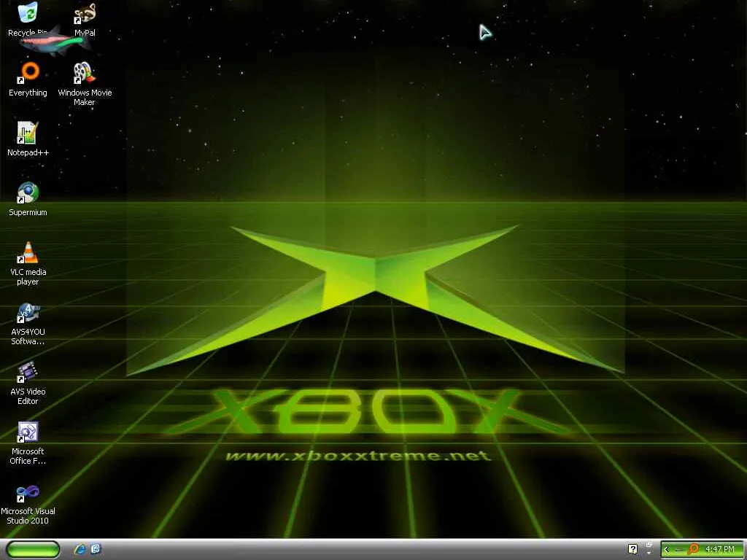This screenshot has width=747, height=560.
Task: Open the green Start button
Action: coord(33,550)
